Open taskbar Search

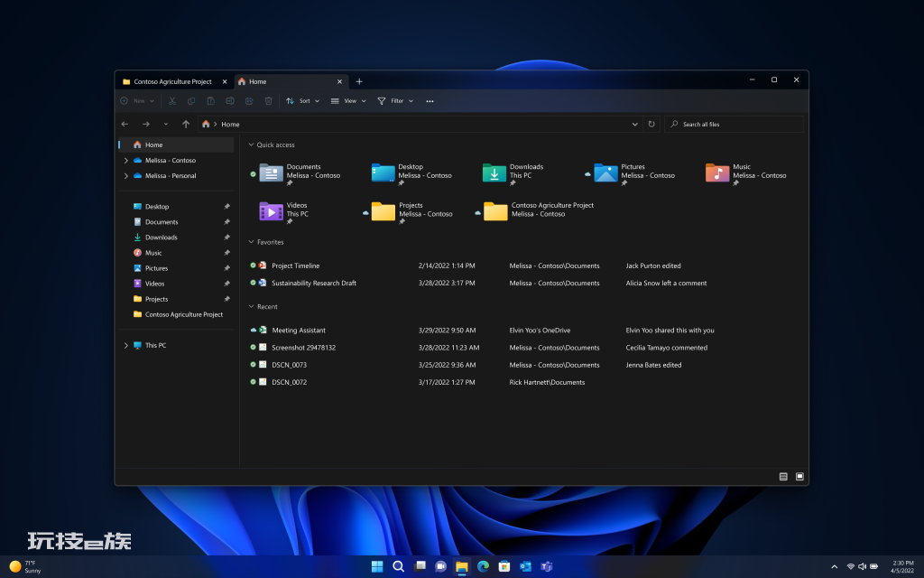point(398,566)
